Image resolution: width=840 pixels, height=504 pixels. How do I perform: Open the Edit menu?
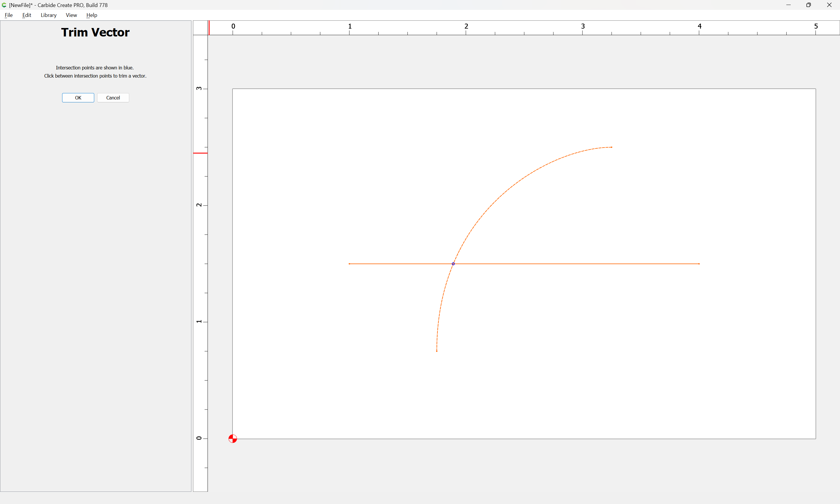coord(27,15)
